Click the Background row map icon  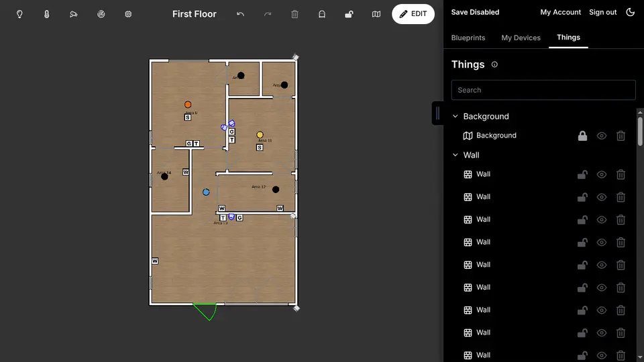coord(468,135)
